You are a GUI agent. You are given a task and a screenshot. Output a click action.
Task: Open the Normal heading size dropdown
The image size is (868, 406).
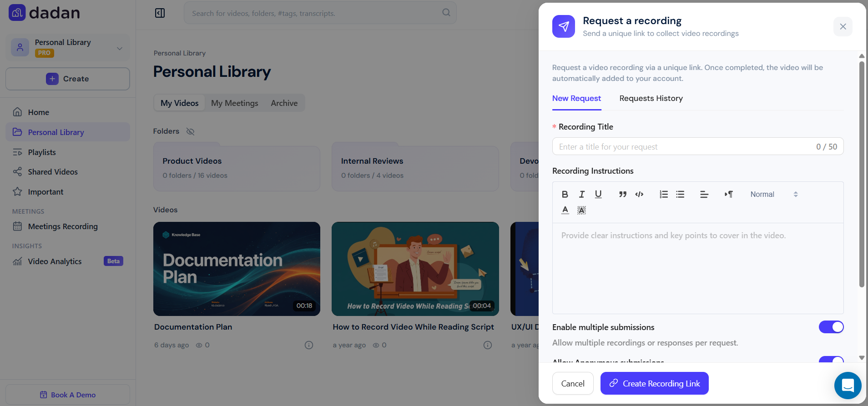774,194
